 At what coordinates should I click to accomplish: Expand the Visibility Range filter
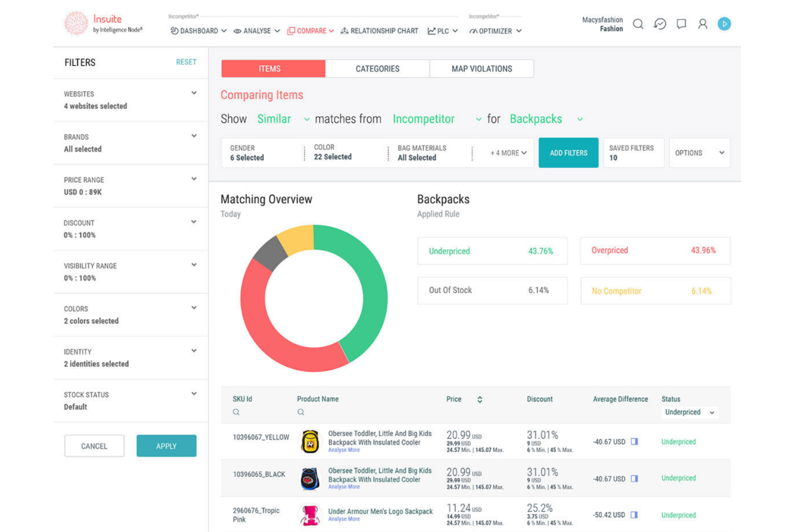pyautogui.click(x=194, y=265)
